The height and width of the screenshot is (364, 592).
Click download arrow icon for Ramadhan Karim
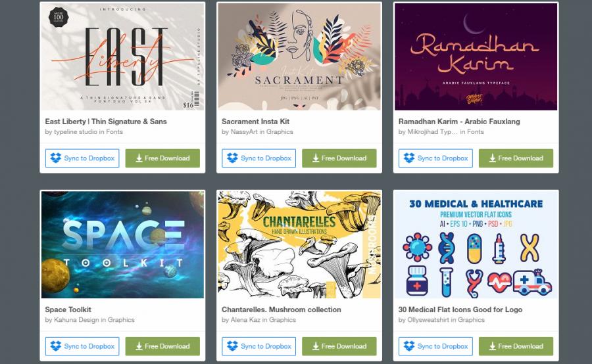[x=492, y=158]
